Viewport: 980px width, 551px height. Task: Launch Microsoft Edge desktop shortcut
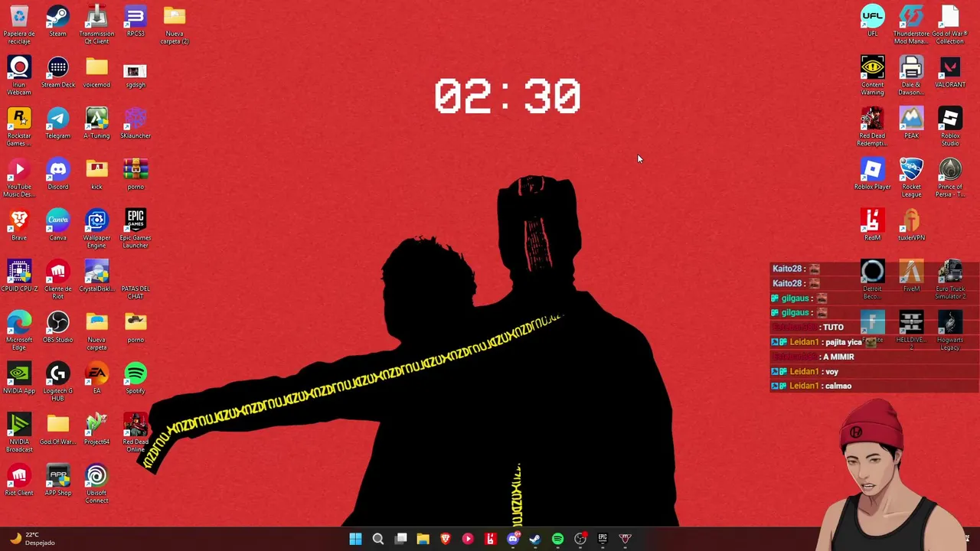pyautogui.click(x=19, y=331)
